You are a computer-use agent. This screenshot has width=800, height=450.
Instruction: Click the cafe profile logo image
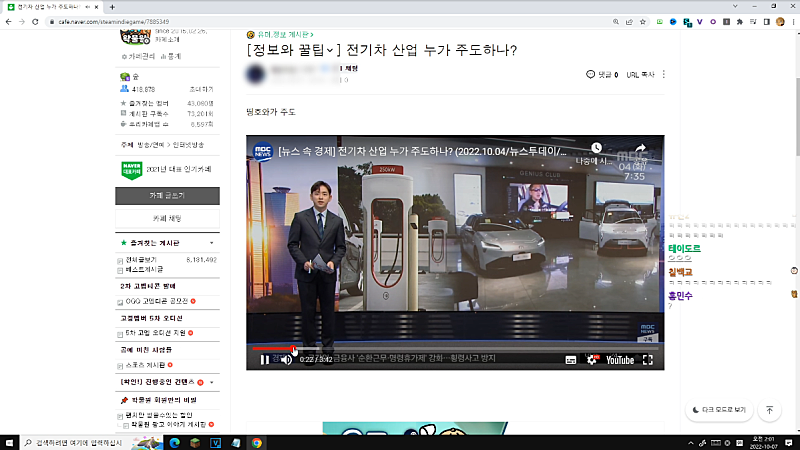pyautogui.click(x=135, y=37)
